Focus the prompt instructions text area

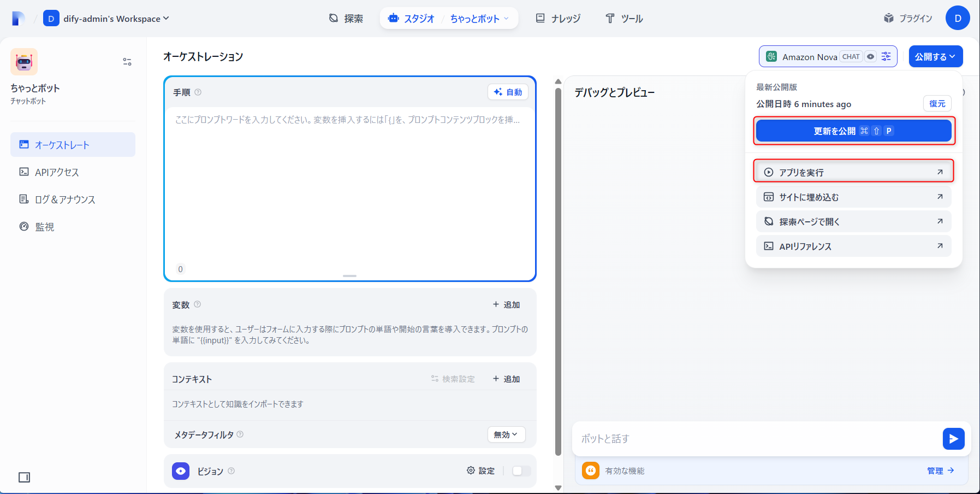349,186
